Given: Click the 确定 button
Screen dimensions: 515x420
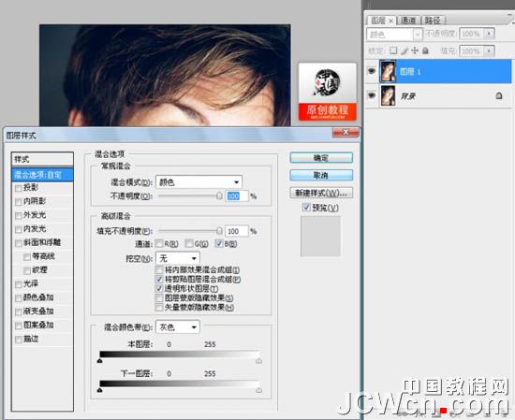Looking at the screenshot, I should coord(321,158).
